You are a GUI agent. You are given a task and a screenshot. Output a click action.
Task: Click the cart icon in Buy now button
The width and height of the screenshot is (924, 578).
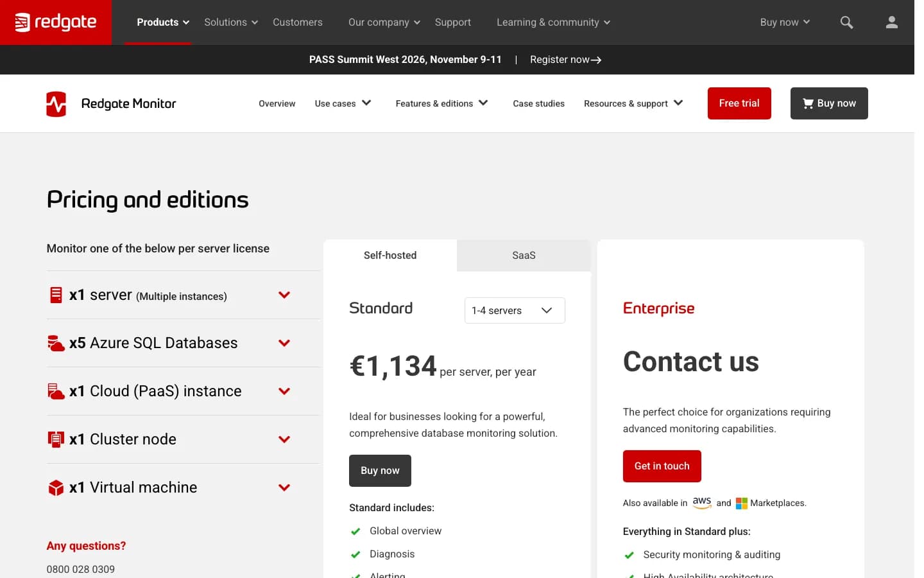point(808,103)
